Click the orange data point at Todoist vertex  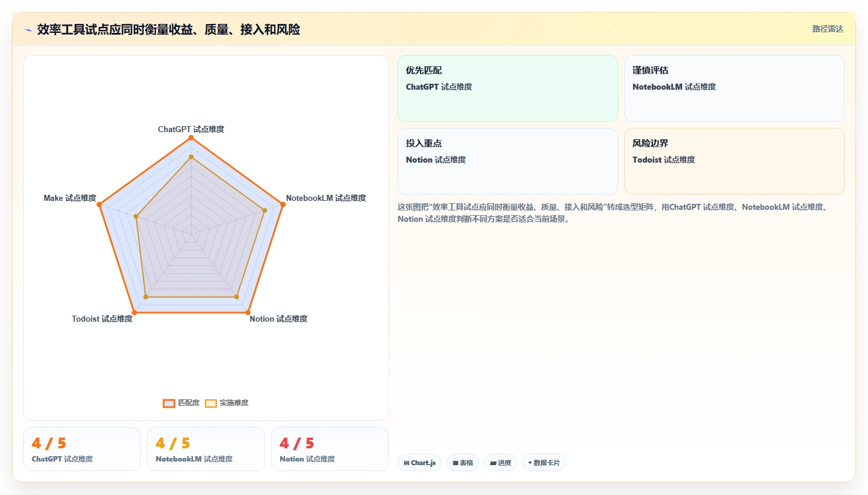click(134, 312)
